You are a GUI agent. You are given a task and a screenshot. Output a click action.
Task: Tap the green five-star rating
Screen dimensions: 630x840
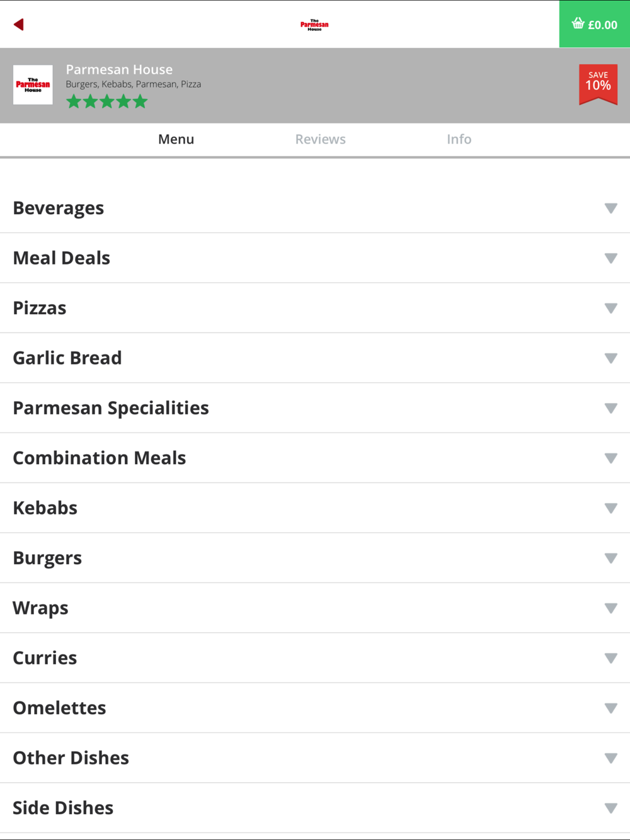click(x=106, y=101)
